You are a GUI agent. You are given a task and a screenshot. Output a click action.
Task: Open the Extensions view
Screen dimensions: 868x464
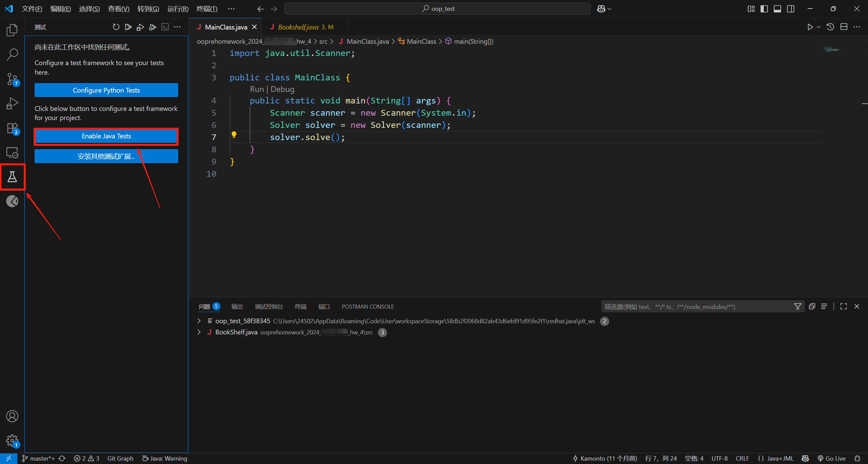click(x=12, y=128)
